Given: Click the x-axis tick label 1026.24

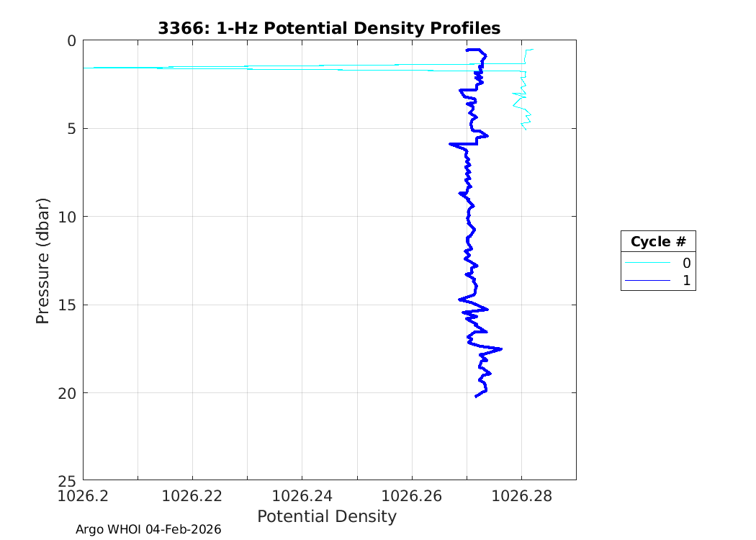Looking at the screenshot, I should coord(302,497).
